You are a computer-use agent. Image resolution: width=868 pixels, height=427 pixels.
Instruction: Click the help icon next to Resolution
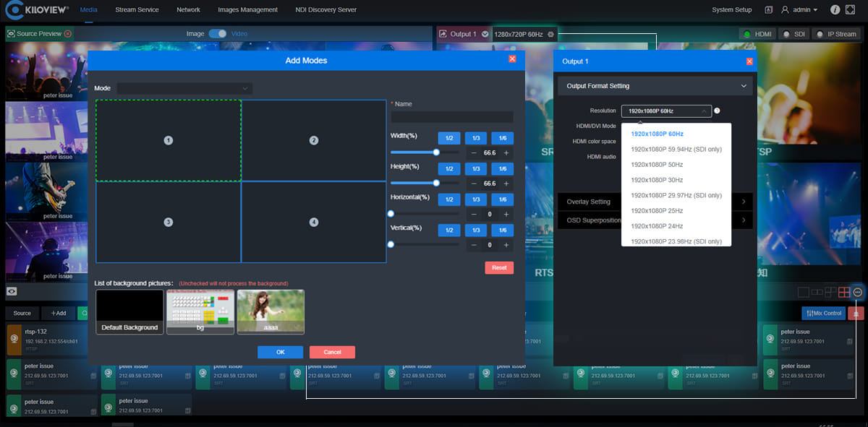(717, 111)
